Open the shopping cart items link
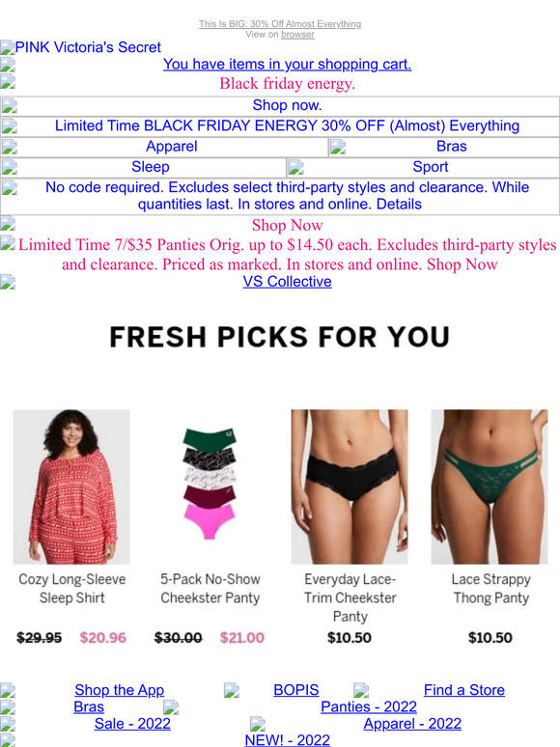This screenshot has height=747, width=560. tap(287, 65)
